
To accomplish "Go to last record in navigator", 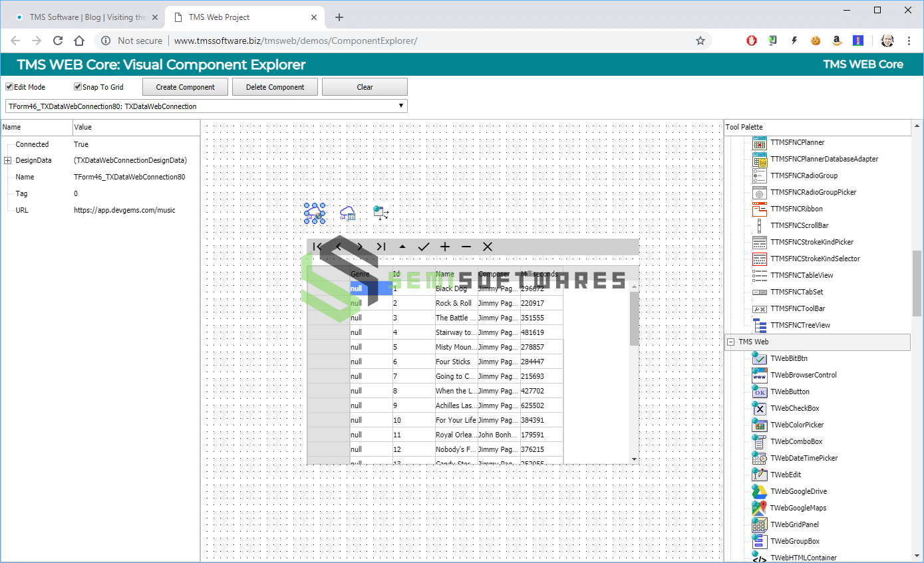I will pos(381,247).
